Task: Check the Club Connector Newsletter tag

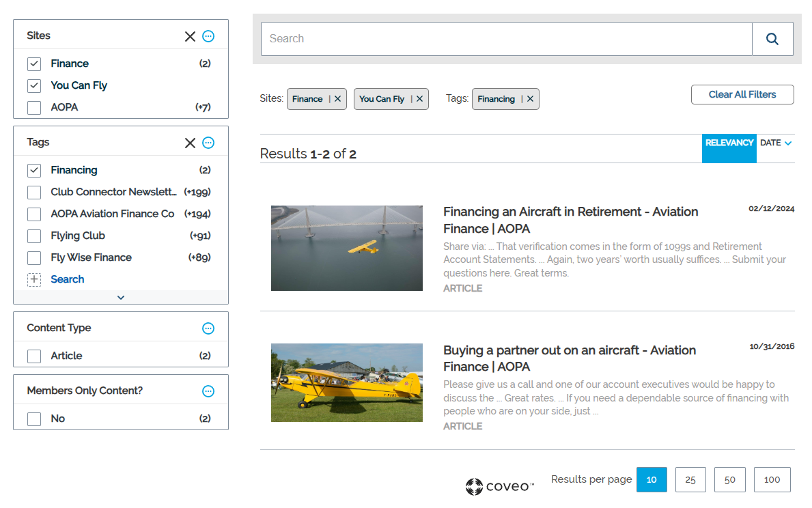Action: [x=34, y=192]
